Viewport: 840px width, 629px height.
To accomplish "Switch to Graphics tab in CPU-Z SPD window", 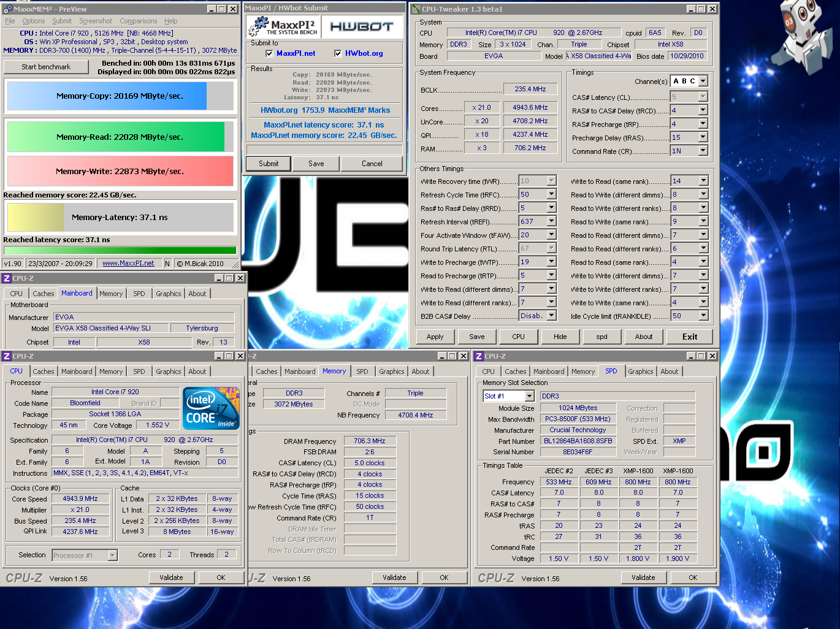I will (641, 372).
